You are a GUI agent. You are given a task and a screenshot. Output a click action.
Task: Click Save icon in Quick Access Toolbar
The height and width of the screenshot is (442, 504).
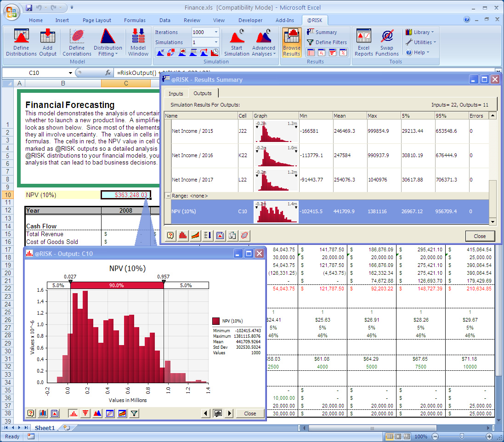point(29,7)
